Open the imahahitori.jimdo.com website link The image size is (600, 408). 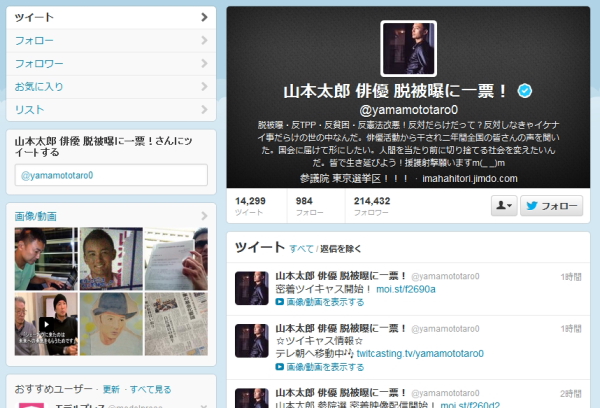point(470,179)
